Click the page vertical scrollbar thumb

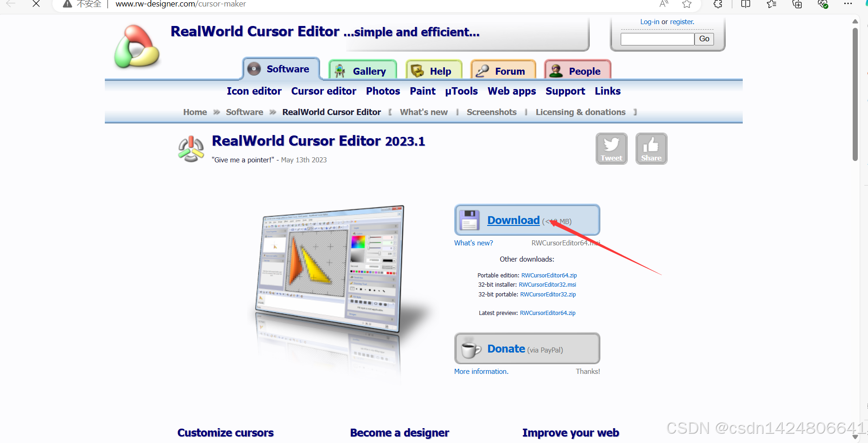pos(855,94)
